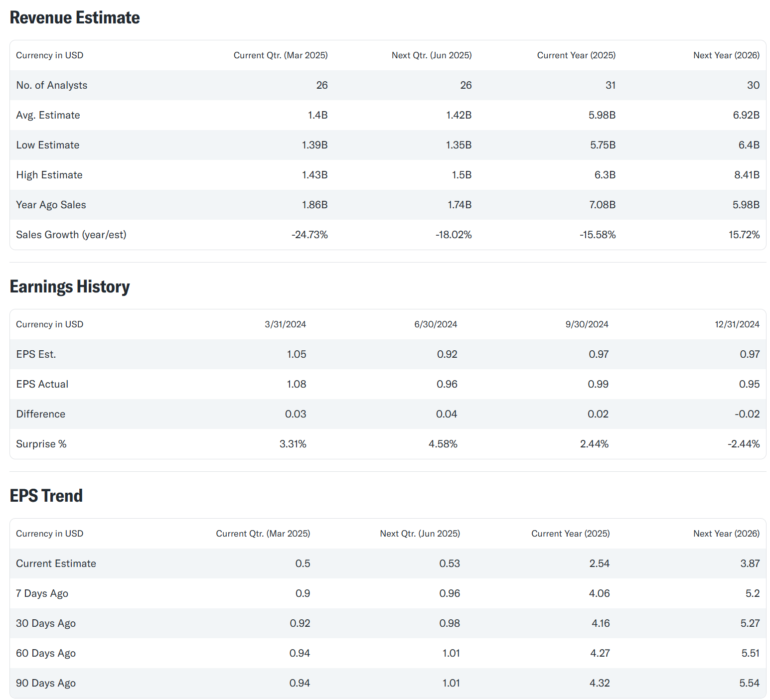Image resolution: width=770 pixels, height=700 pixels.
Task: Select the 1.39B low estimate
Action: coord(314,145)
